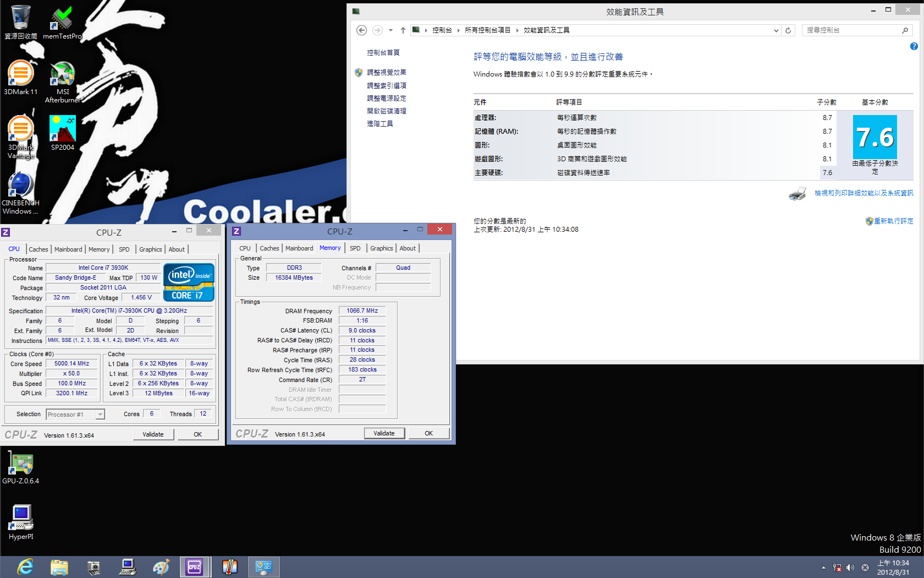The image size is (924, 578).
Task: Click the network status tray icon
Action: (837, 568)
